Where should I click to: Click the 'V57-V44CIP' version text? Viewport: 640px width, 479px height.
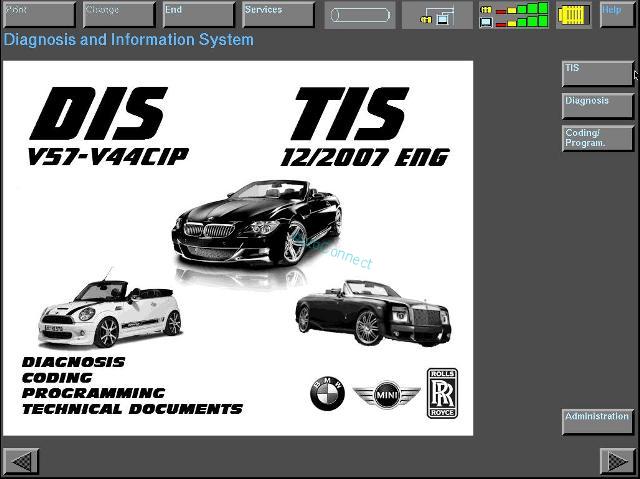108,157
